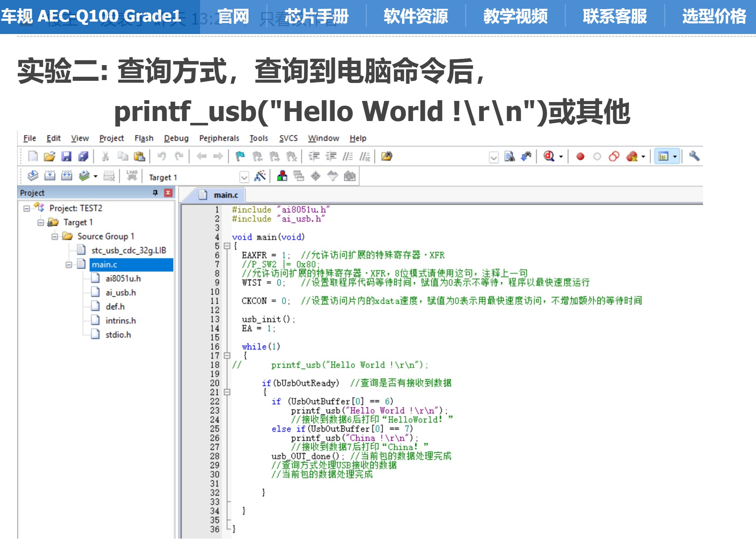756x543 pixels.
Task: Open the 软件资源 navigation link
Action: click(x=416, y=16)
